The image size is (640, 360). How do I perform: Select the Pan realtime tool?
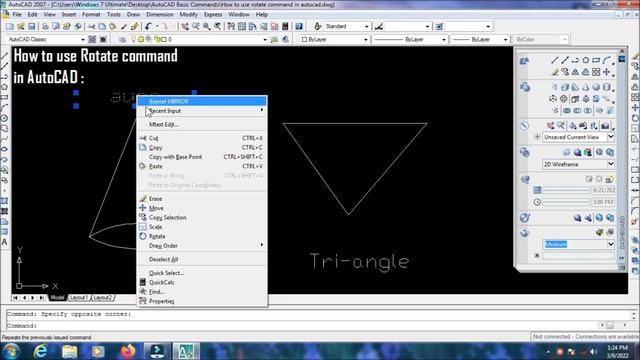[185, 27]
